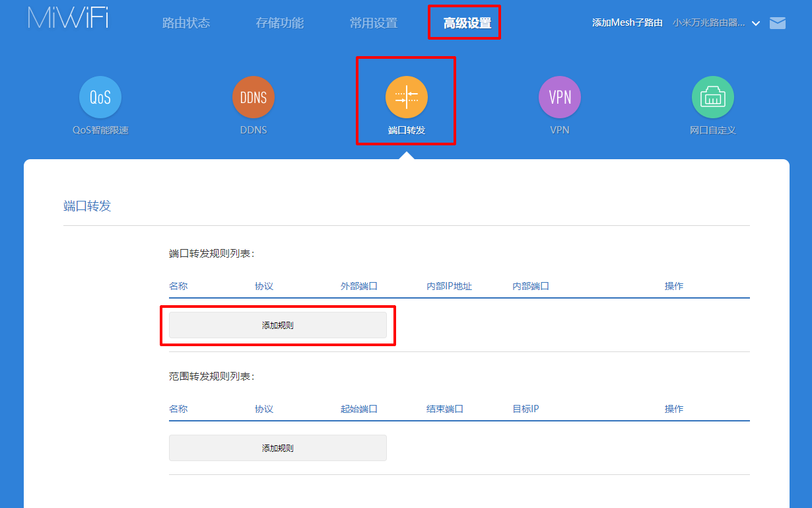Select the 端口转发 port forwarding icon
Image resolution: width=812 pixels, height=508 pixels.
click(407, 98)
